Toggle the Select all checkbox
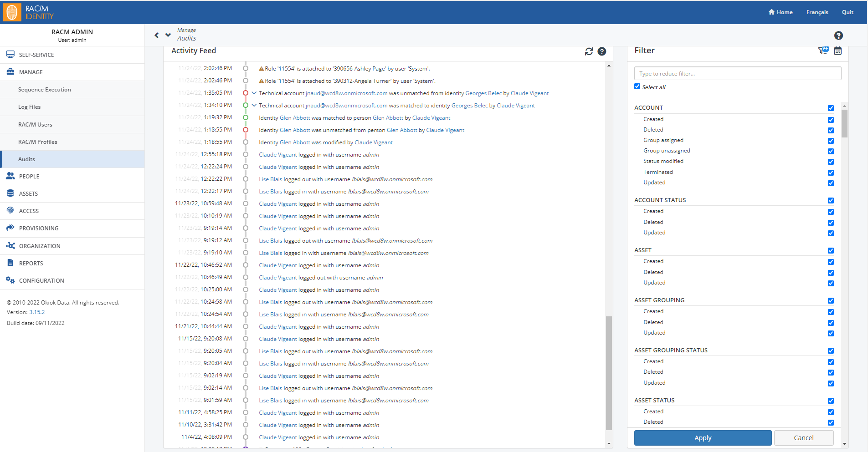868x452 pixels. (637, 86)
